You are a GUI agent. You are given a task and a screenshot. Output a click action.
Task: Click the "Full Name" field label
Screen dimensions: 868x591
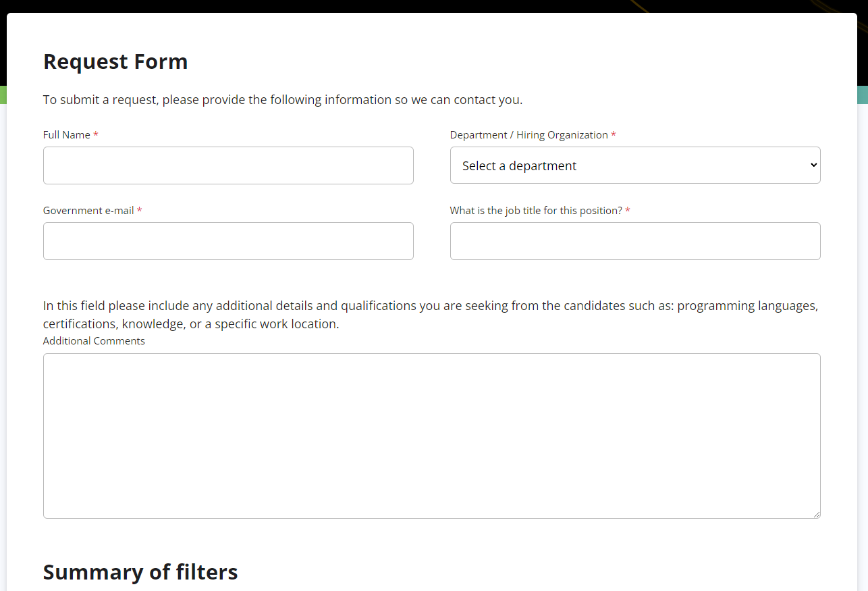65,134
